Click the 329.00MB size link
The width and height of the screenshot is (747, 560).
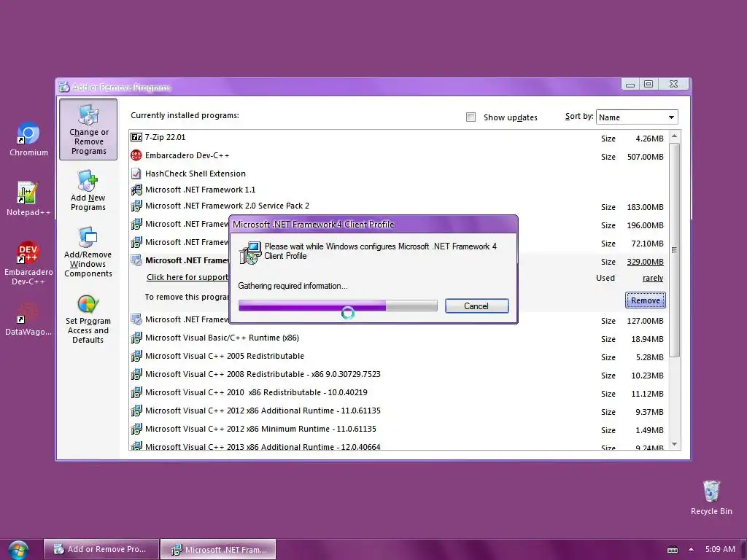pos(645,262)
